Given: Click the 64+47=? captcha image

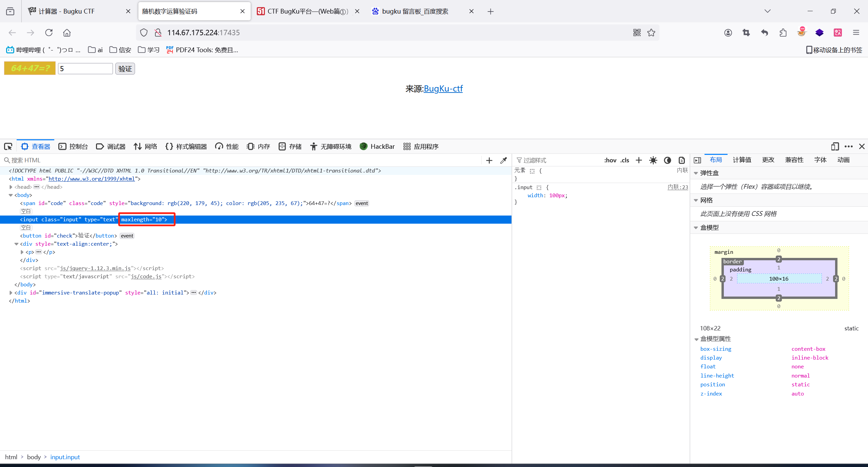Looking at the screenshot, I should point(30,68).
